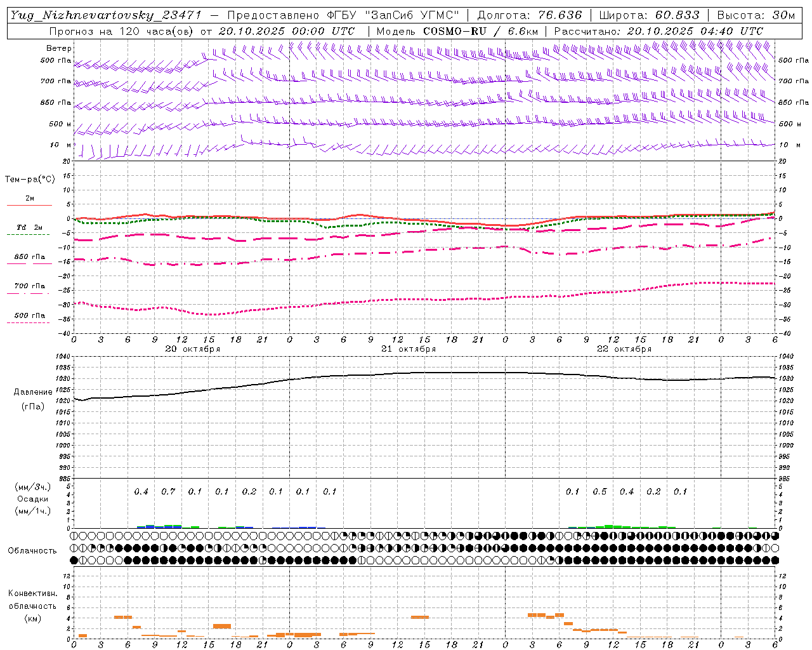812x650 pixels.
Task: Click the solid line sample under '2м' legend
Action: click(x=29, y=205)
